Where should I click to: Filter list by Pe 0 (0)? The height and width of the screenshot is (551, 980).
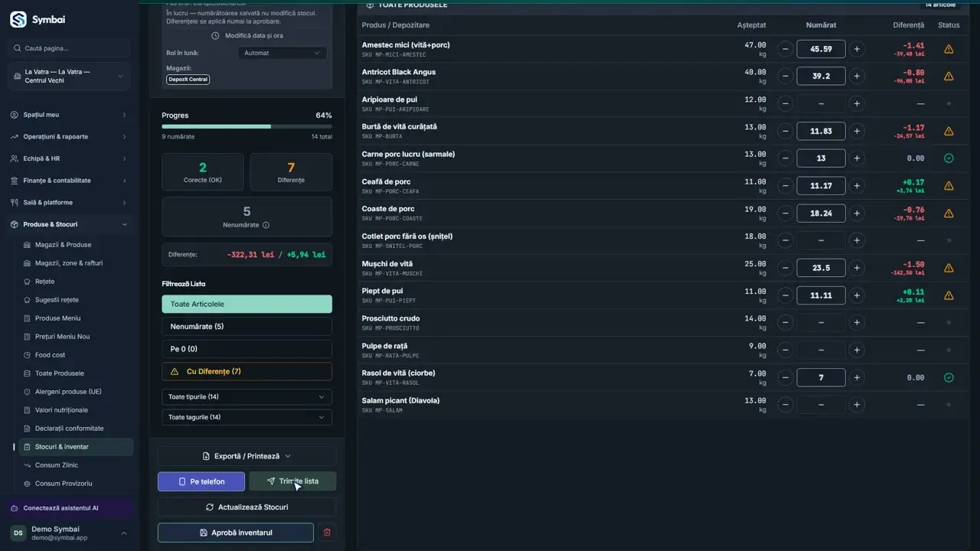(x=247, y=349)
